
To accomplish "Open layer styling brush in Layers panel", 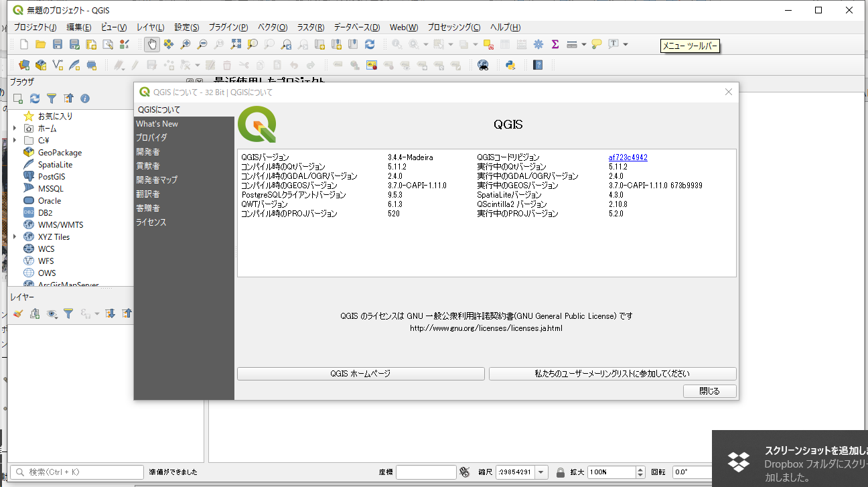I will coord(18,313).
